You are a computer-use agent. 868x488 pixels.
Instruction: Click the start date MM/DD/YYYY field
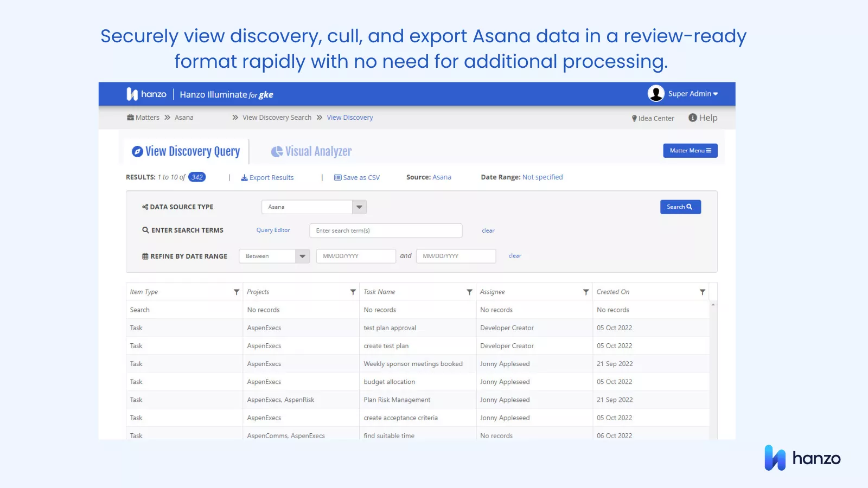point(356,256)
